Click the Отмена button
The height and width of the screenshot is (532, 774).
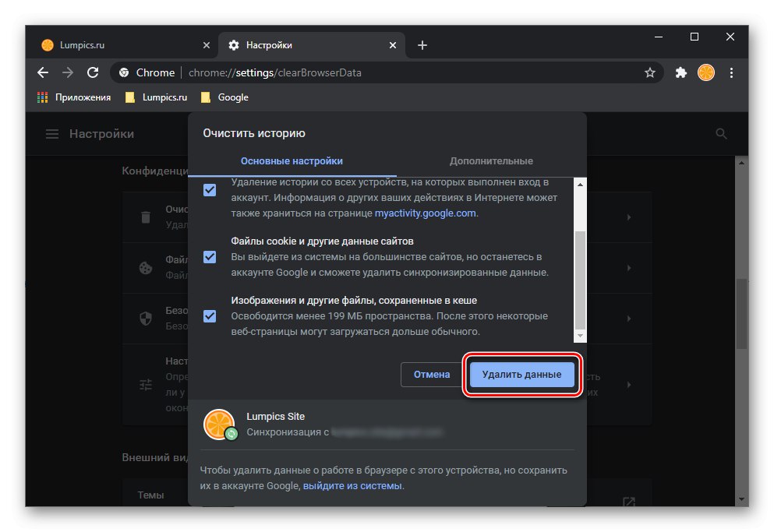[431, 375]
